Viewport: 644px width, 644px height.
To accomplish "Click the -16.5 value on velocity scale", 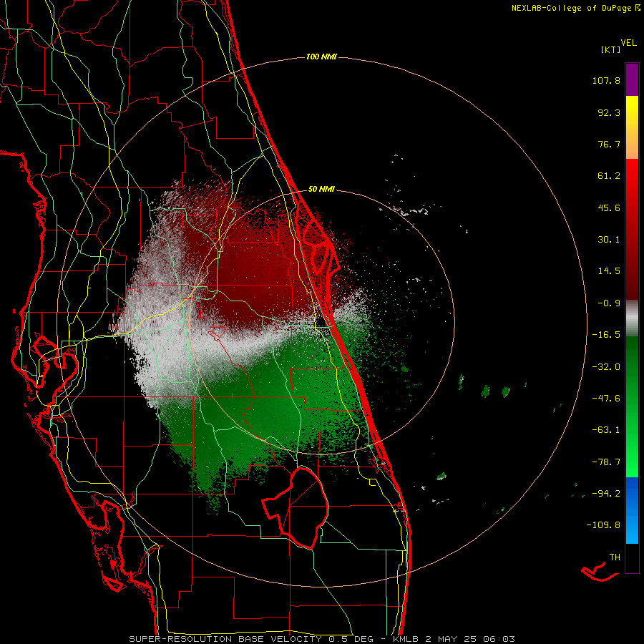I will pos(606,335).
